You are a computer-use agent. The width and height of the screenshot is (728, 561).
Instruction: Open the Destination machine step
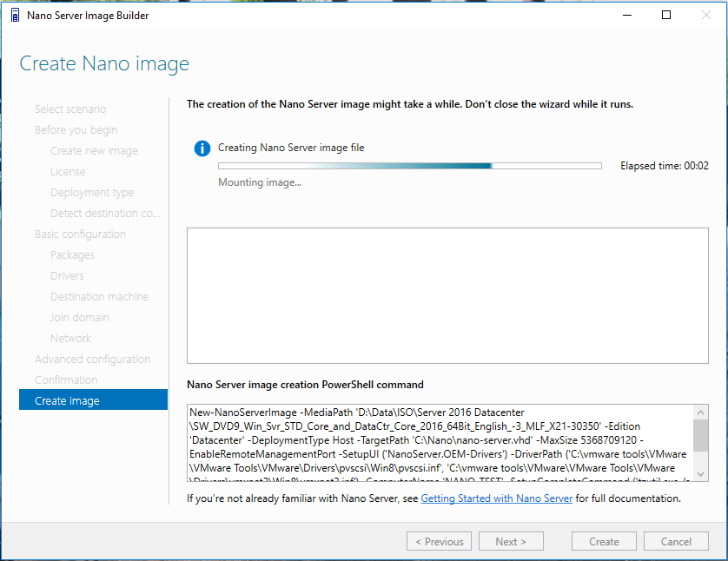(x=100, y=296)
